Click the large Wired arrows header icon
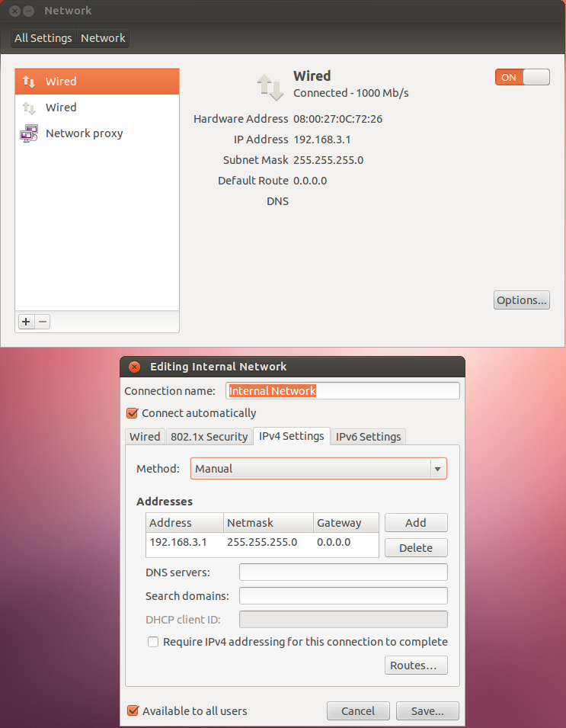566x728 pixels. pyautogui.click(x=270, y=87)
